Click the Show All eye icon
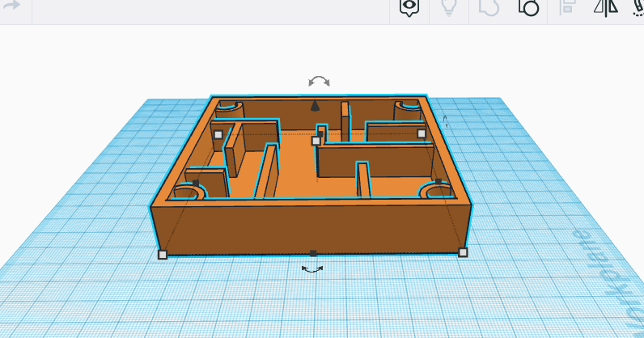Screen dimensions: 644x338 409,7
